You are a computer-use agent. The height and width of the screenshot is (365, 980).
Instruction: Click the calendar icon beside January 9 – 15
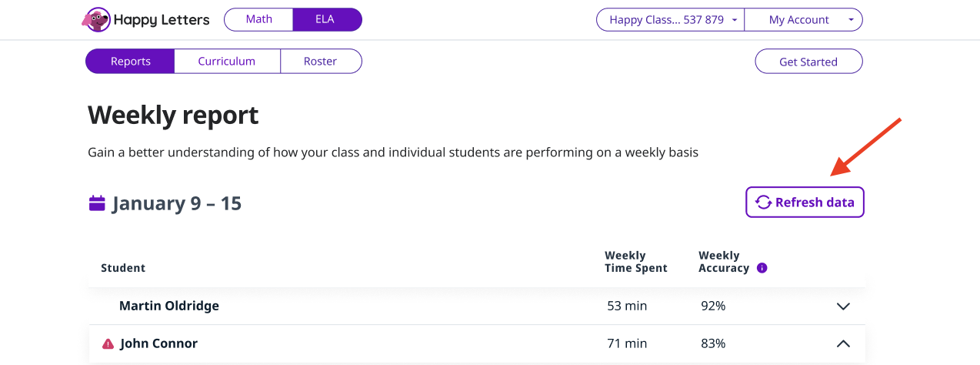97,203
